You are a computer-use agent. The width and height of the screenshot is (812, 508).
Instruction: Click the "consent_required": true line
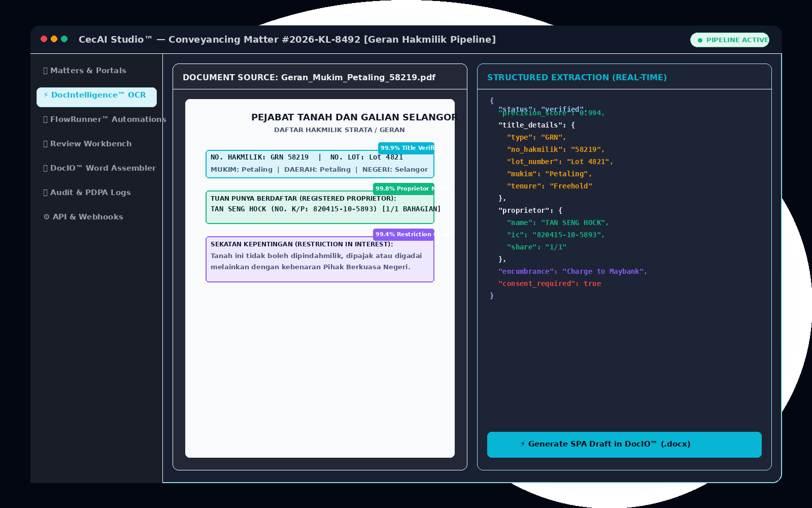pos(550,283)
